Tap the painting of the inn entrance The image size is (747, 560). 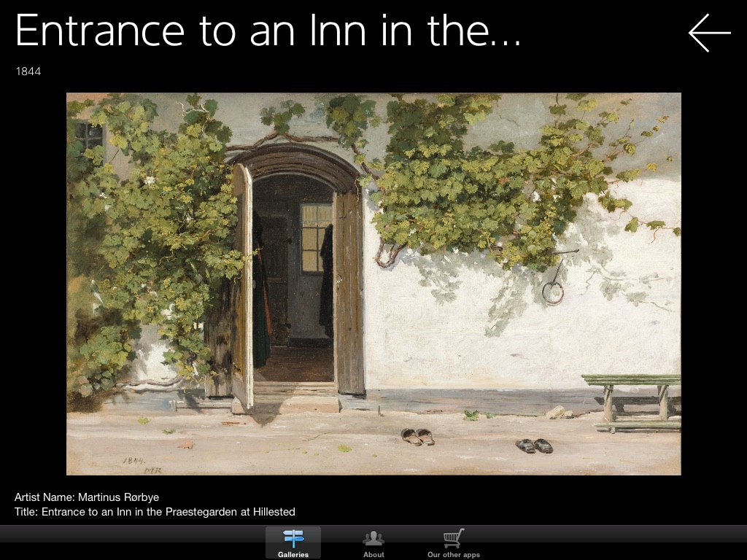click(x=373, y=284)
